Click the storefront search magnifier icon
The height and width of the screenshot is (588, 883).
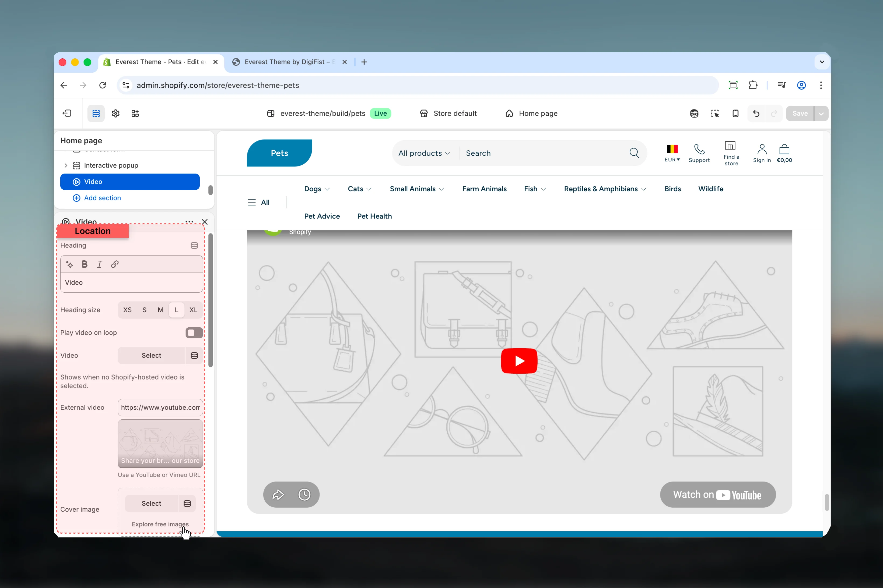coord(634,153)
